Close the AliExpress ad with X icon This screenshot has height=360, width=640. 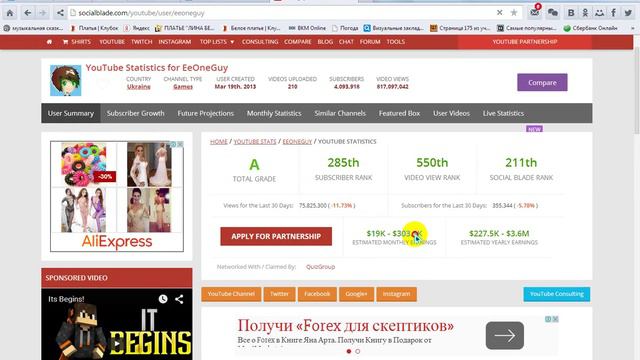coord(180,144)
